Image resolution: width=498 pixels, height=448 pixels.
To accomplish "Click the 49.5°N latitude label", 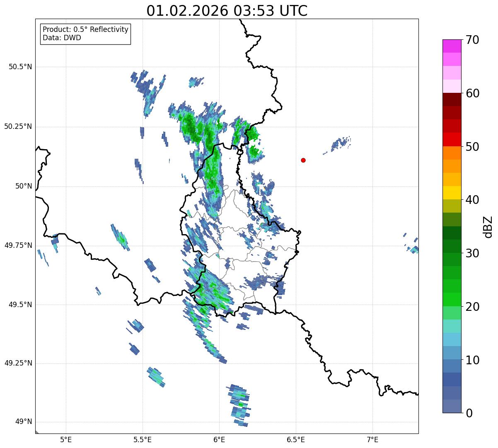I will pos(20,305).
